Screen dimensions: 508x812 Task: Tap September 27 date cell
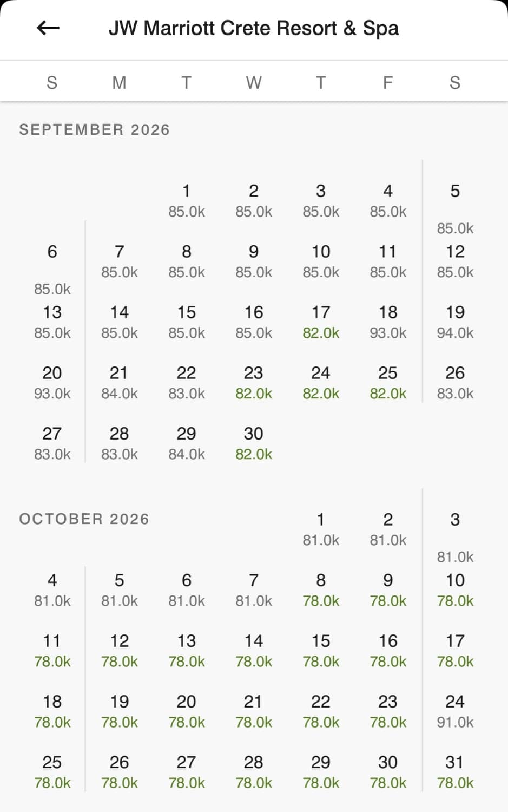[52, 443]
